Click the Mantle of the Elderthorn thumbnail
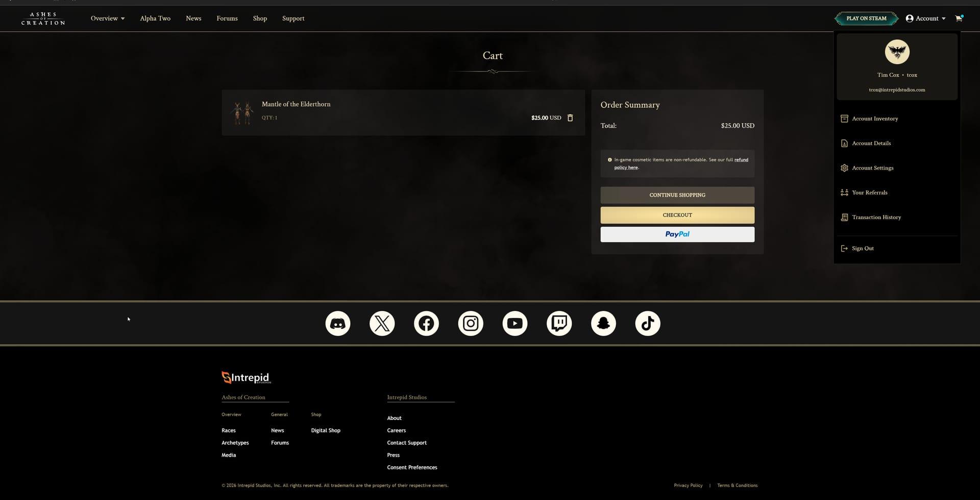This screenshot has height=500, width=980. point(242,113)
